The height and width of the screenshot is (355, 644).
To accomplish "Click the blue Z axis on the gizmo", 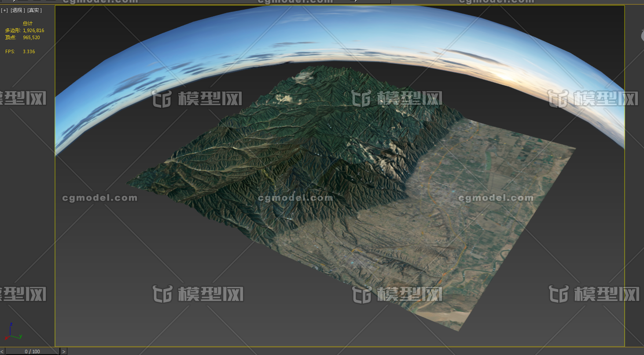I will [x=10, y=328].
